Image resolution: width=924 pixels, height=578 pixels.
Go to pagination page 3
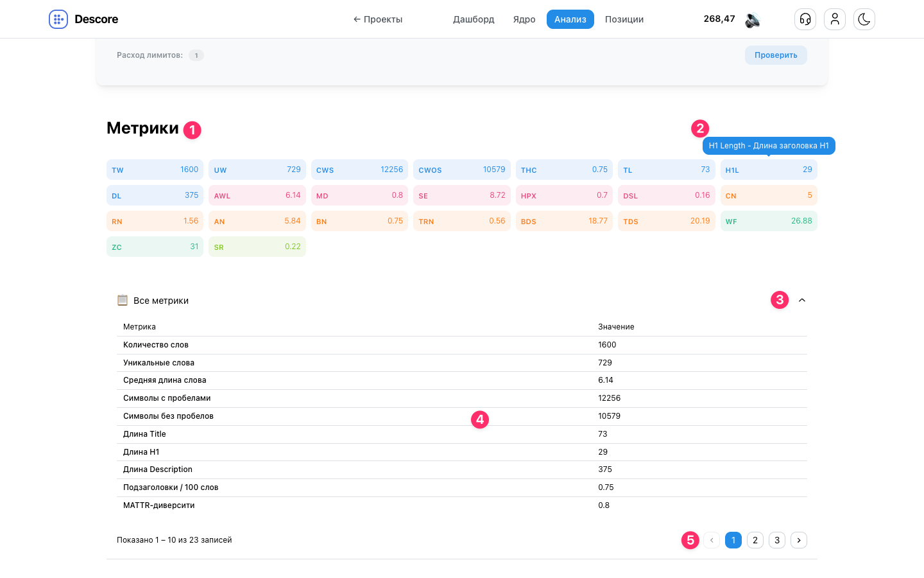tap(777, 540)
